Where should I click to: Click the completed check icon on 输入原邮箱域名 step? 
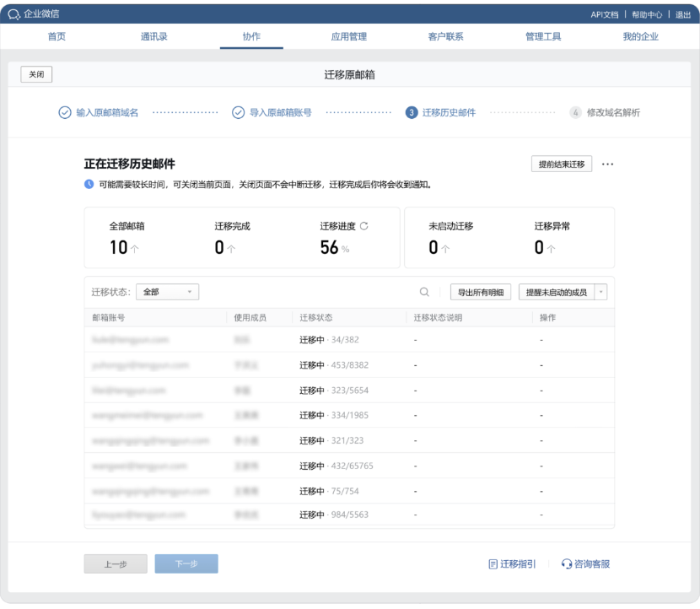(x=62, y=110)
